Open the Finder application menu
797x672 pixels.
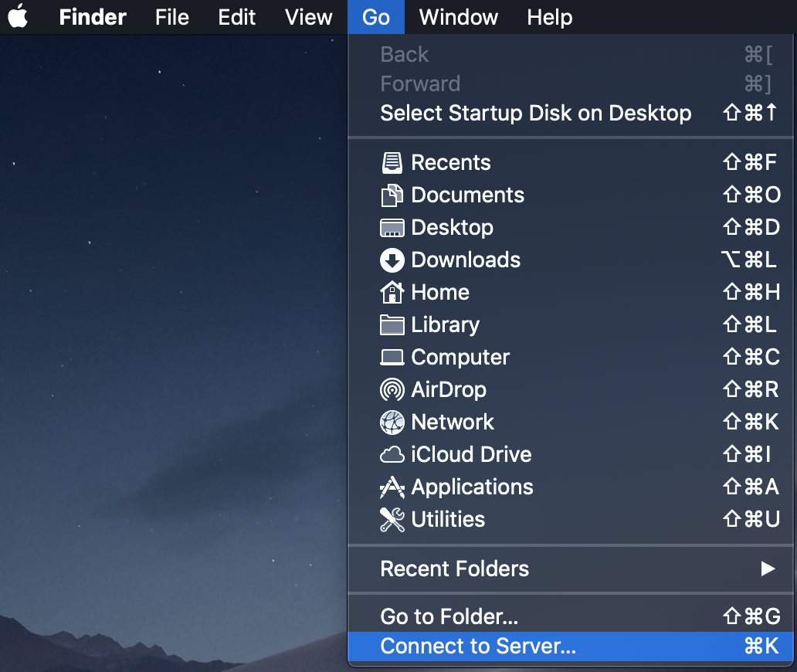tap(93, 17)
